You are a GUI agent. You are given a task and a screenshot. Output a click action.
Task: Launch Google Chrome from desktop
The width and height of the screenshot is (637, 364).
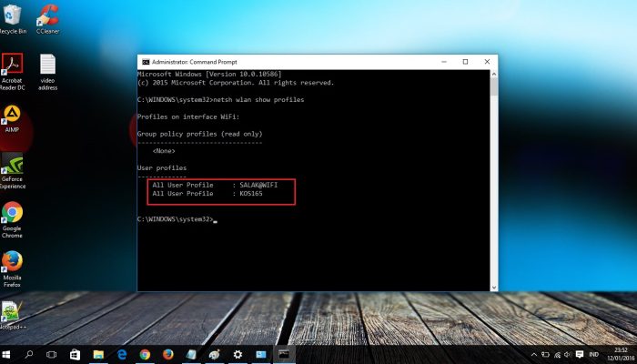[12, 216]
